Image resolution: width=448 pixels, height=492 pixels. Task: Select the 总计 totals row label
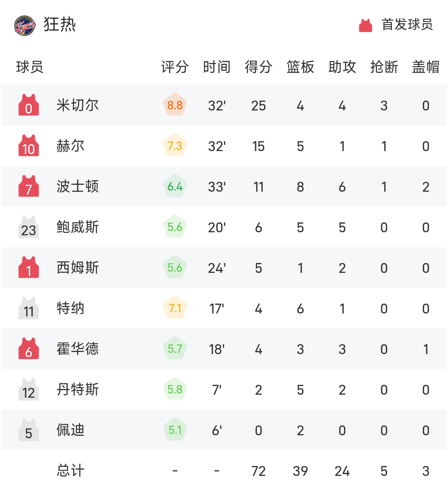click(x=70, y=471)
